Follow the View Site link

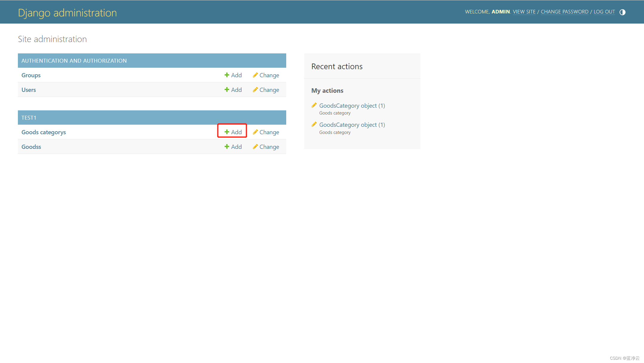[524, 12]
